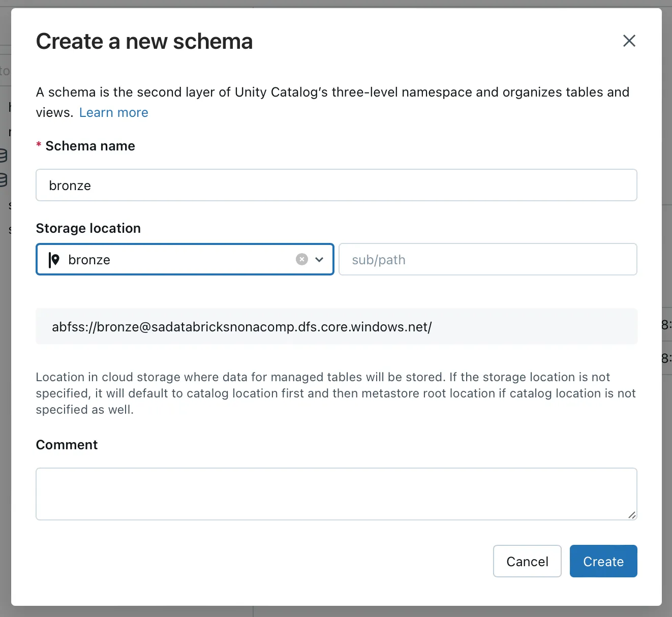Click the Schema name field label
672x617 pixels.
coord(90,146)
